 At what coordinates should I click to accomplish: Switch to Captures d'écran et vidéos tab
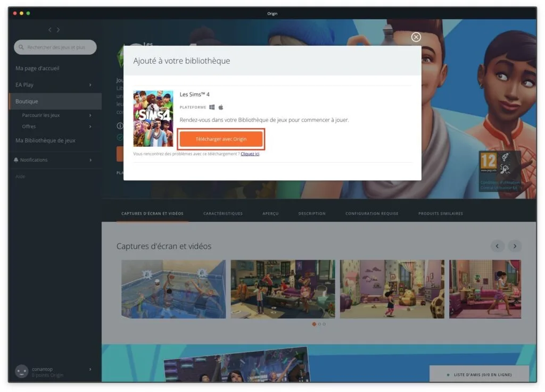[152, 213]
